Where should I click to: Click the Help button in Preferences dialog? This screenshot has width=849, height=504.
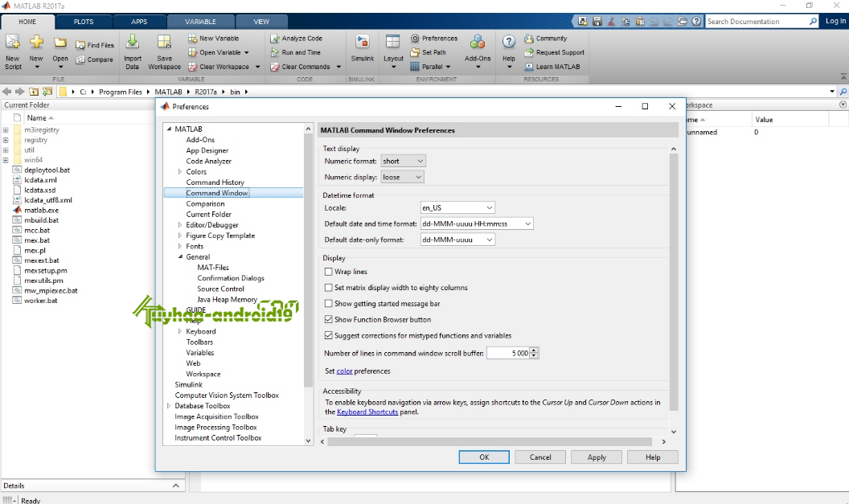(653, 457)
